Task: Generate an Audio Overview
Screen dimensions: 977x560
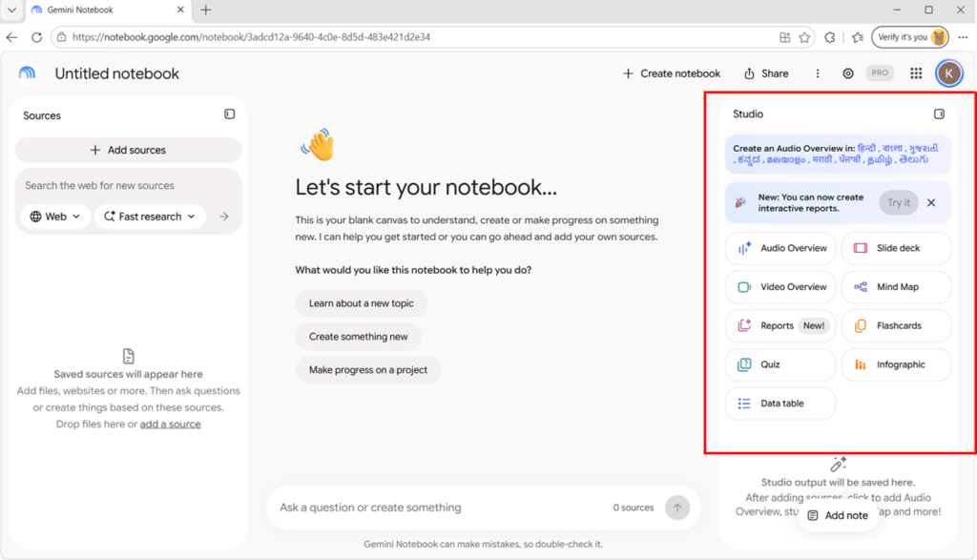Action: (x=780, y=248)
